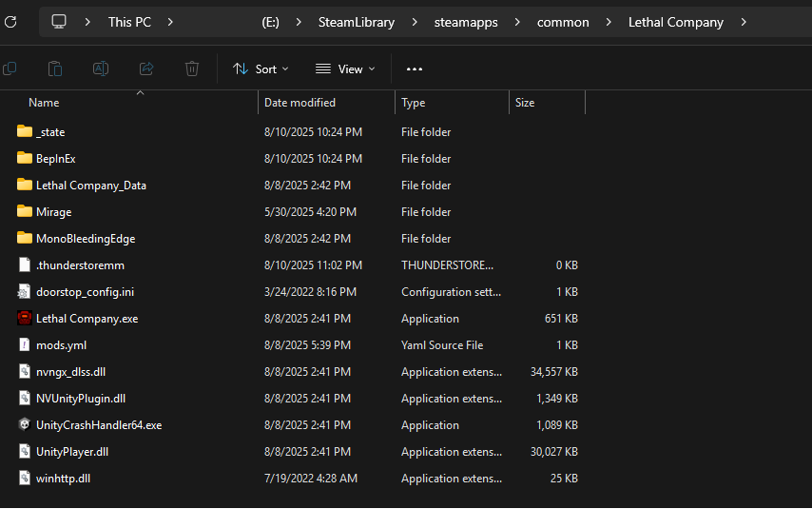Navigate to SteamLibrary breadcrumb
Screen dimensions: 812x509
click(x=357, y=22)
